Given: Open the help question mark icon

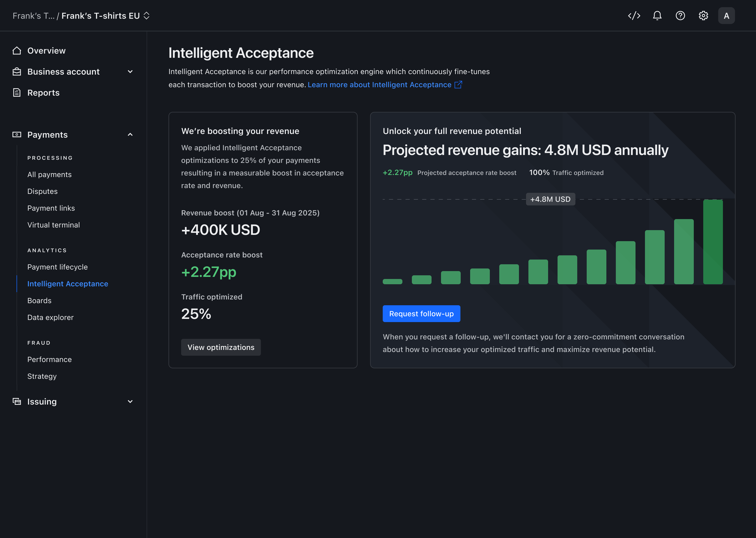Looking at the screenshot, I should (680, 15).
